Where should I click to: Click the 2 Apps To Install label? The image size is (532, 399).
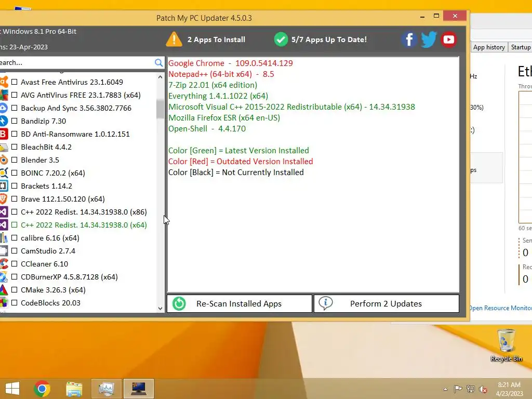click(x=216, y=39)
